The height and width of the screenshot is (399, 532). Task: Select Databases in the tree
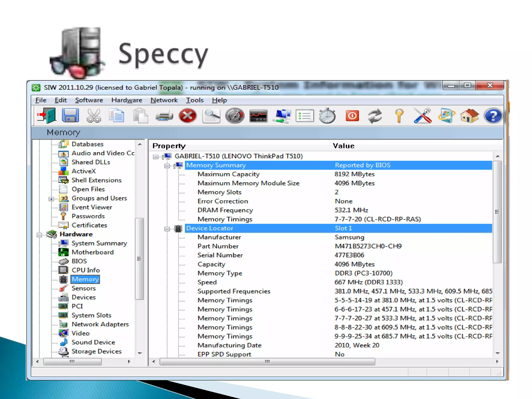[88, 144]
